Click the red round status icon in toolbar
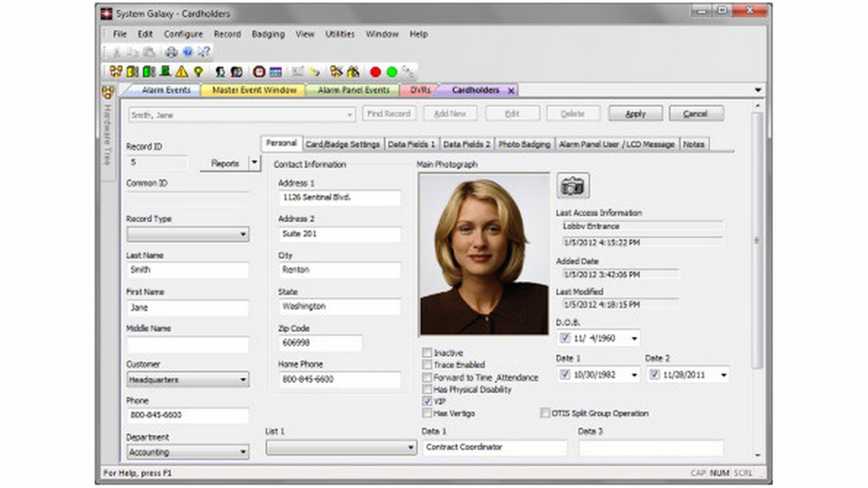Screen dimensions: 868x488 pos(376,71)
